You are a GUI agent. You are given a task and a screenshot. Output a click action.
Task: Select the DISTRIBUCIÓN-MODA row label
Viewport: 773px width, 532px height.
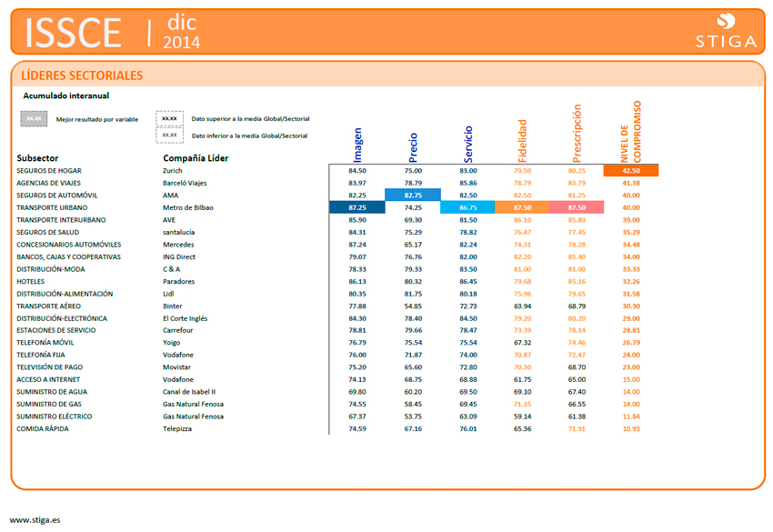tap(51, 269)
